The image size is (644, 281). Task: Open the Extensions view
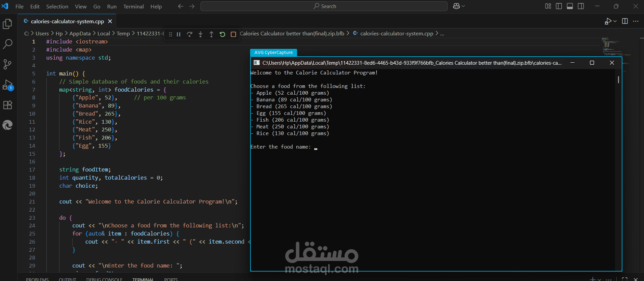tap(7, 105)
